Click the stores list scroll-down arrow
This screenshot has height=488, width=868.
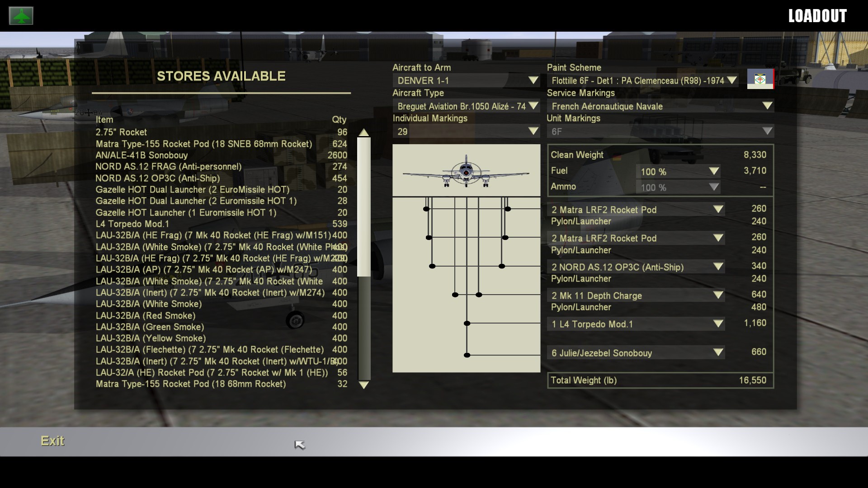pos(364,385)
